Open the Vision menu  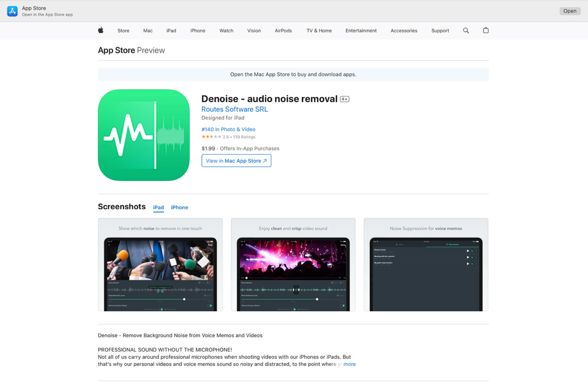point(254,31)
